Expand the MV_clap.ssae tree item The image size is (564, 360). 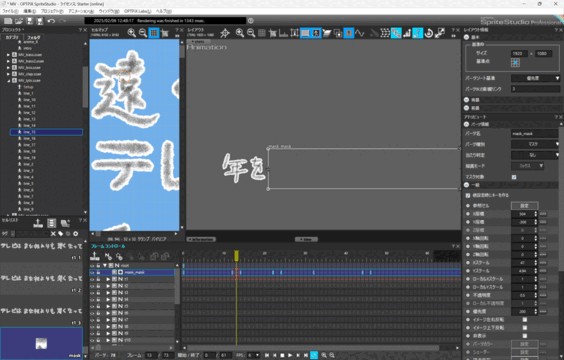(x=8, y=74)
